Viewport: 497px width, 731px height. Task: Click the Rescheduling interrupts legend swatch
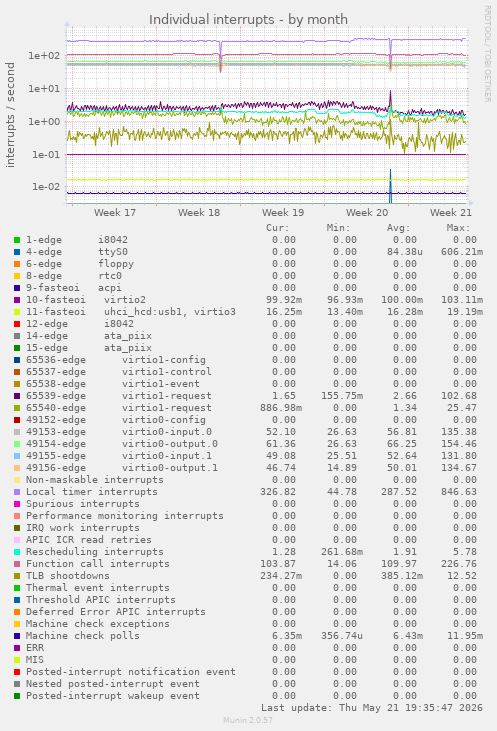[17, 552]
